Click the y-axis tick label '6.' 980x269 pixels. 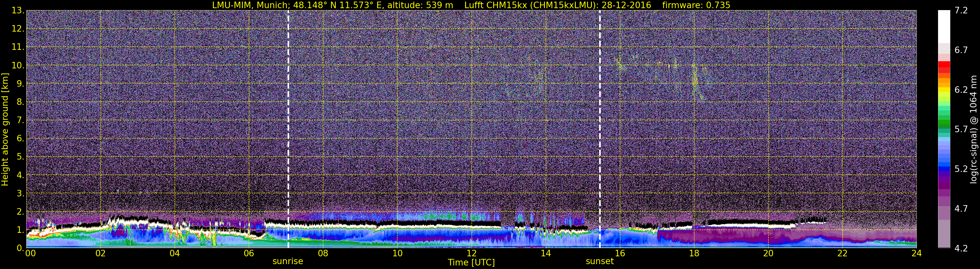(20, 139)
